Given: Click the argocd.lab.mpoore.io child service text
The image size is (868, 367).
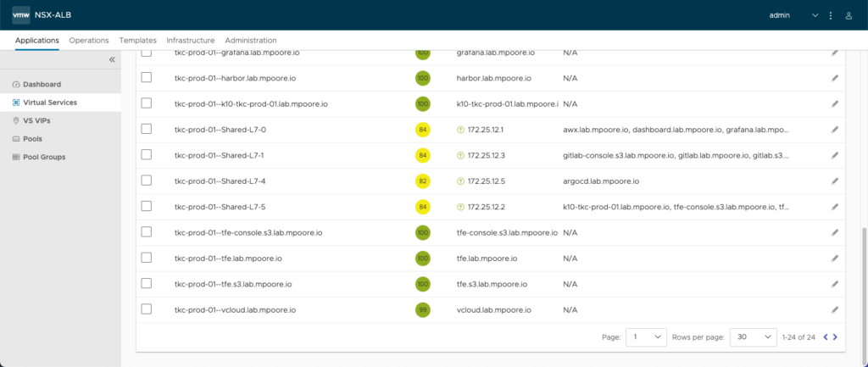Looking at the screenshot, I should [x=603, y=181].
